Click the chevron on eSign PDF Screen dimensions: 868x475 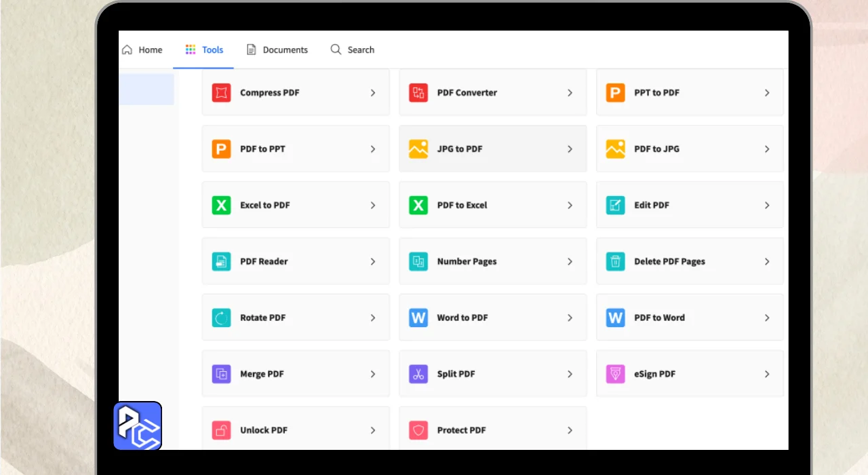point(767,375)
